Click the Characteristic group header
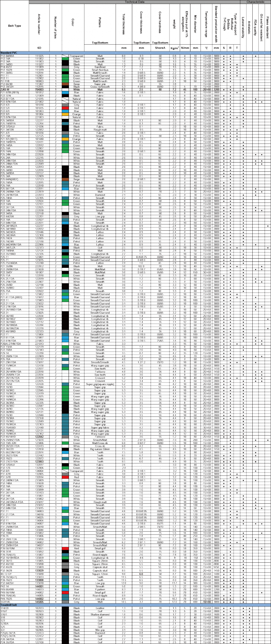Image resolution: width=271 pixels, height=644 pixels. click(255, 2)
